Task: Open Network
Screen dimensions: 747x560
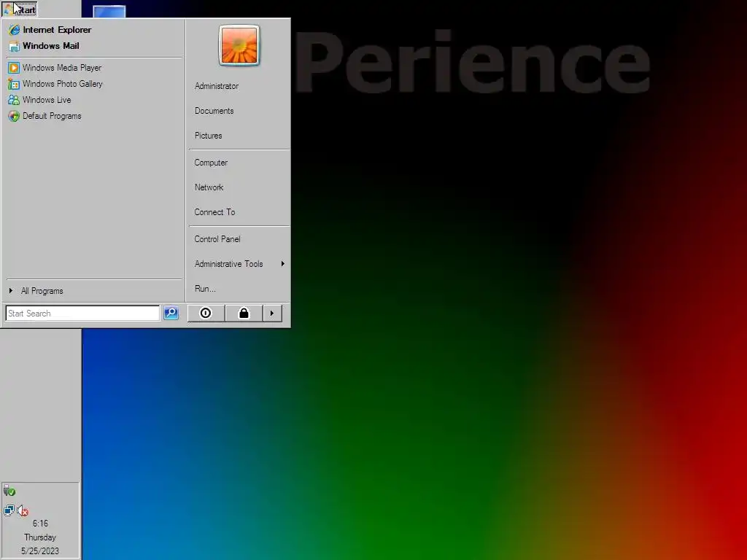Action: (239, 187)
